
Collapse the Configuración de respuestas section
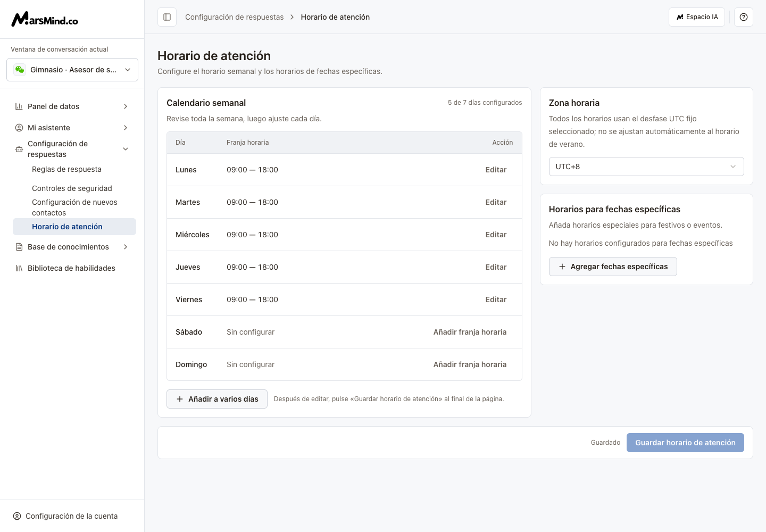point(126,149)
